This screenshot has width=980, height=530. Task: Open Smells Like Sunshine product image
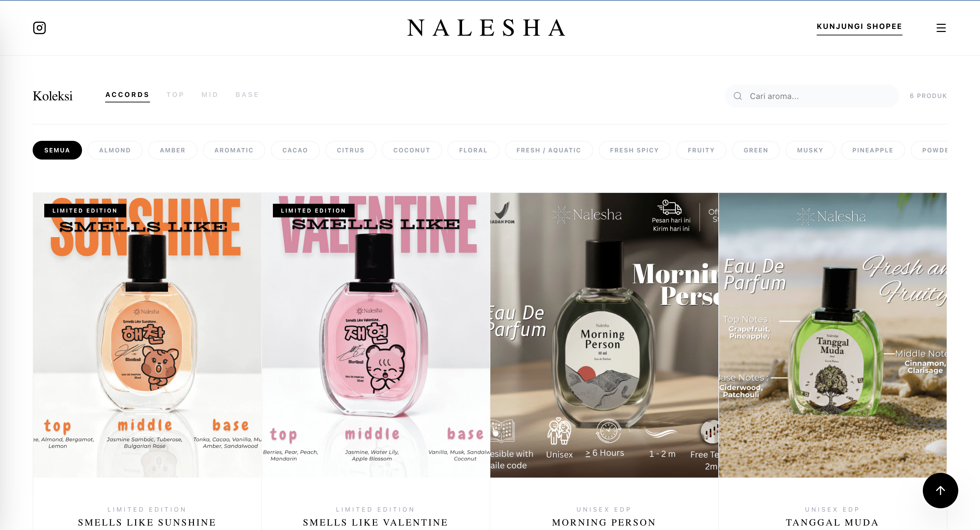(x=147, y=335)
